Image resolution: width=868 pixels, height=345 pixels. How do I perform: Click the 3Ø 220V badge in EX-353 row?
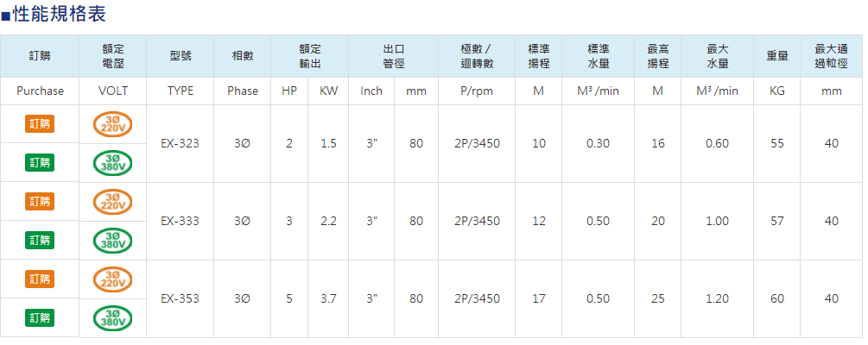[x=113, y=279]
